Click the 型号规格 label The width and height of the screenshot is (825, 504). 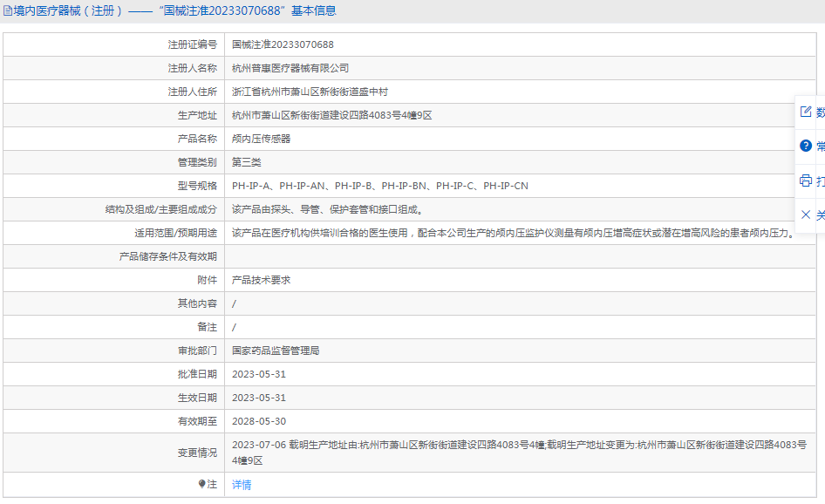(x=197, y=186)
